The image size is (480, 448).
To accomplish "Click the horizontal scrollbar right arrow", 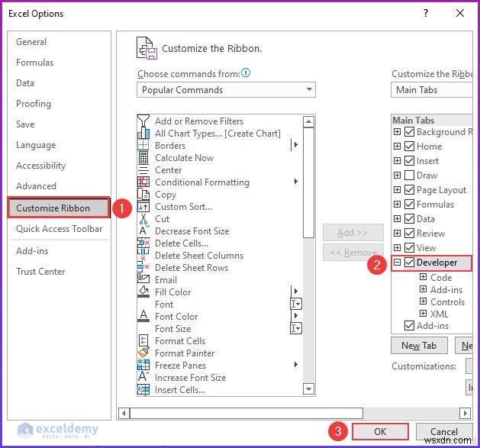I will (465, 413).
